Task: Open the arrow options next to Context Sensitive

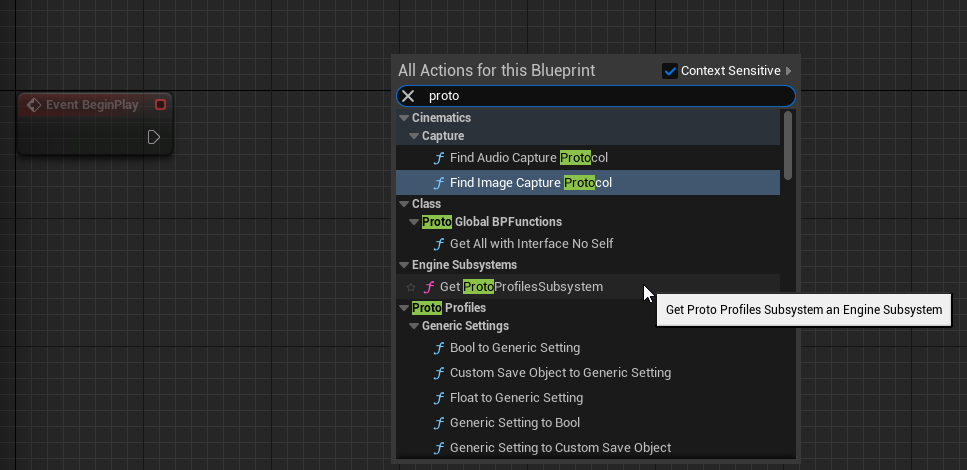Action: coord(789,71)
